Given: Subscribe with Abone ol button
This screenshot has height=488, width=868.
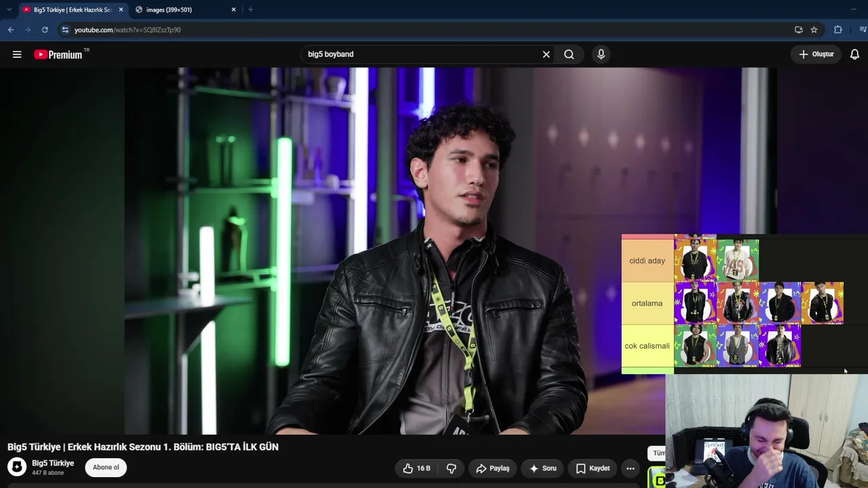Looking at the screenshot, I should pyautogui.click(x=106, y=467).
